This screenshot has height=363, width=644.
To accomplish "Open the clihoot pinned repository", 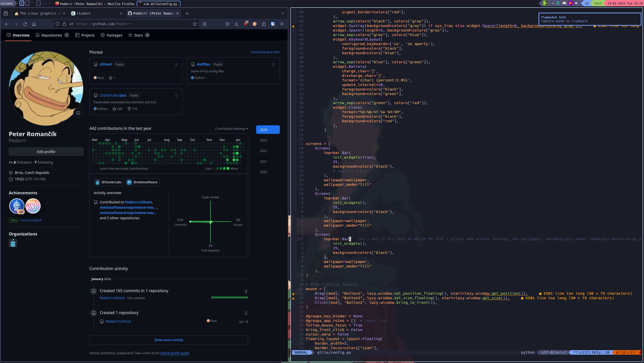I will (x=106, y=65).
